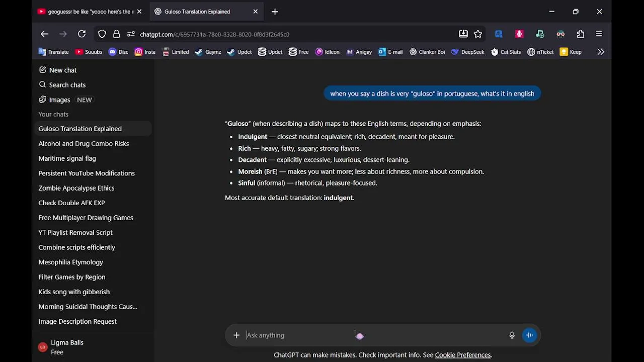The width and height of the screenshot is (644, 362).
Task: Open Filter Games by Region chat
Action: [71, 277]
